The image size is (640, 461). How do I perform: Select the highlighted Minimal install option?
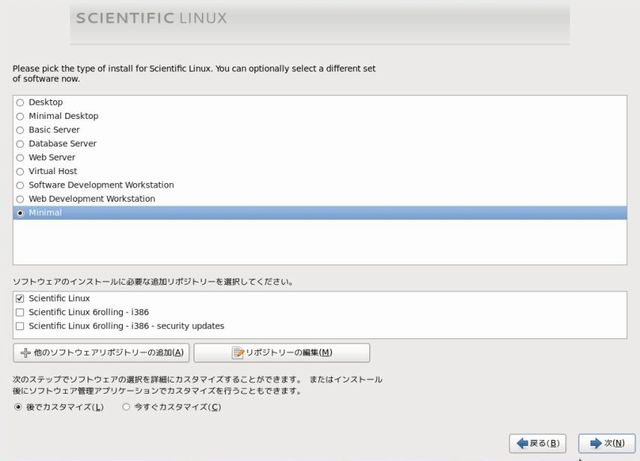[x=21, y=213]
